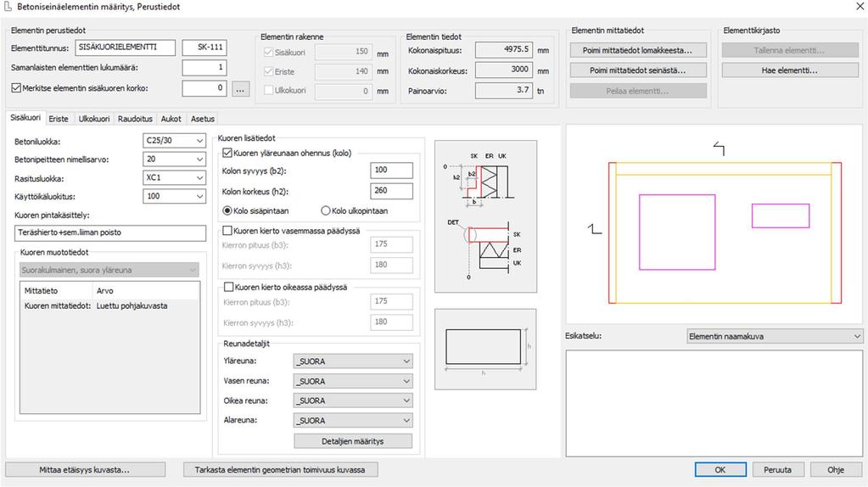Click the Tallenna elementti button
The image size is (868, 487).
[790, 50]
